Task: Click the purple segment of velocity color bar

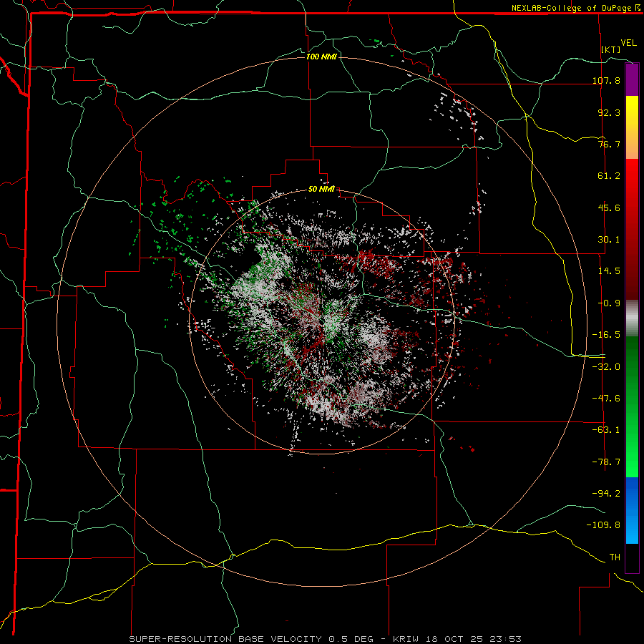Action: 632,79
